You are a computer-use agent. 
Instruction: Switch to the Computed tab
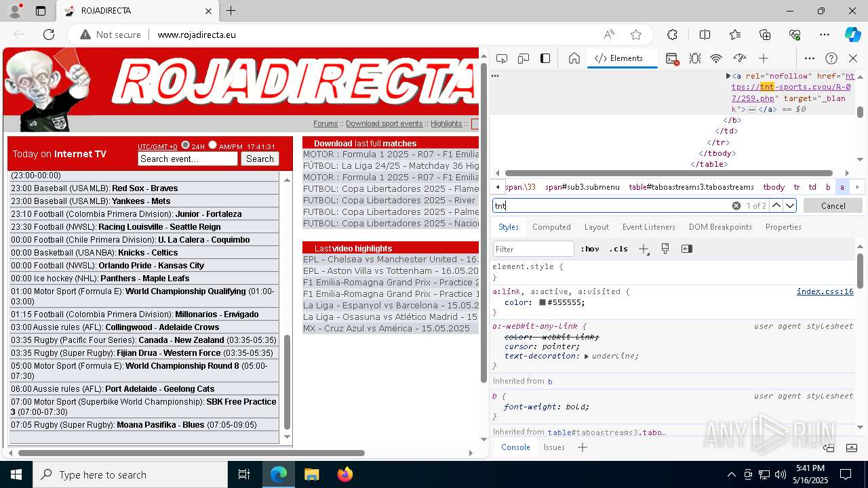point(551,227)
